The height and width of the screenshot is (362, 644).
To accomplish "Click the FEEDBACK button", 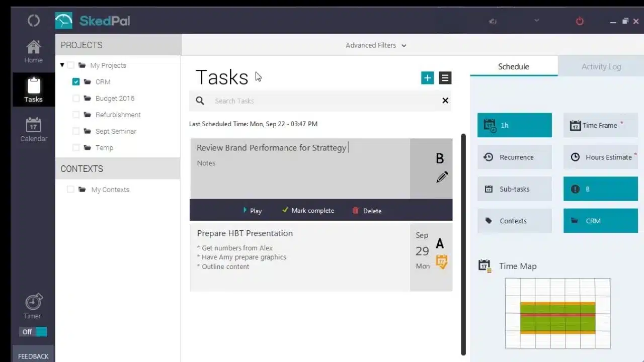I will [x=33, y=354].
